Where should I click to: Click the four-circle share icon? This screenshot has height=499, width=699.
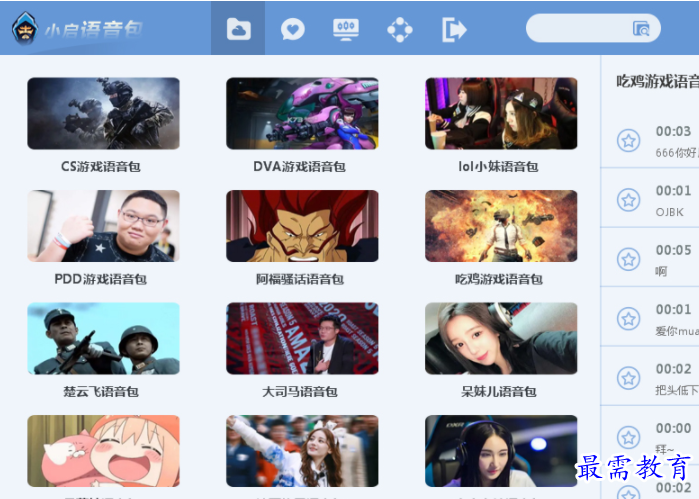(399, 29)
